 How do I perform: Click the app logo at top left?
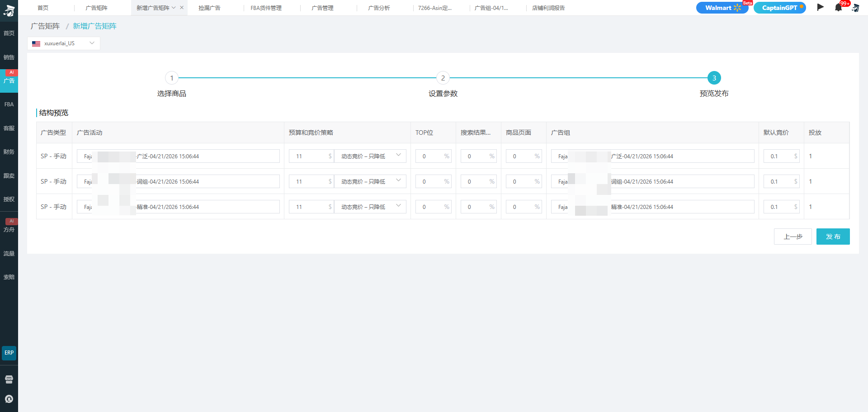coord(9,10)
